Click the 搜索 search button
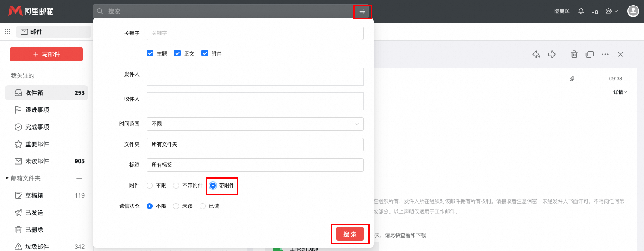The height and width of the screenshot is (251, 644). click(350, 234)
